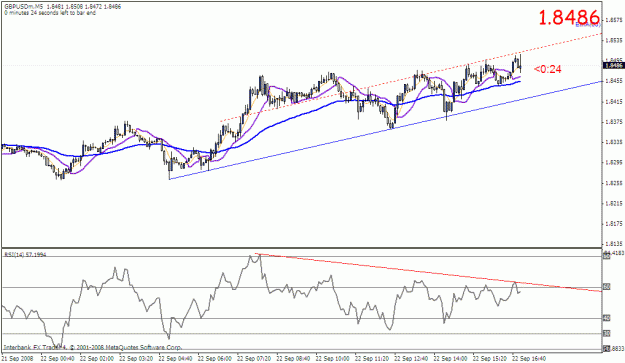The width and height of the screenshot is (625, 363).
Task: Click the current price tag 1.8486 on axis
Action: pos(614,65)
